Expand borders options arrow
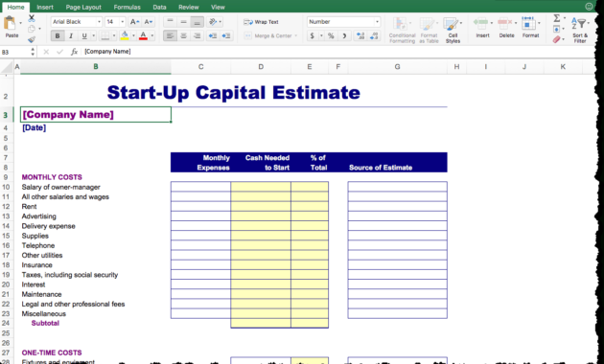Image resolution: width=604 pixels, height=364 pixels. [x=114, y=35]
